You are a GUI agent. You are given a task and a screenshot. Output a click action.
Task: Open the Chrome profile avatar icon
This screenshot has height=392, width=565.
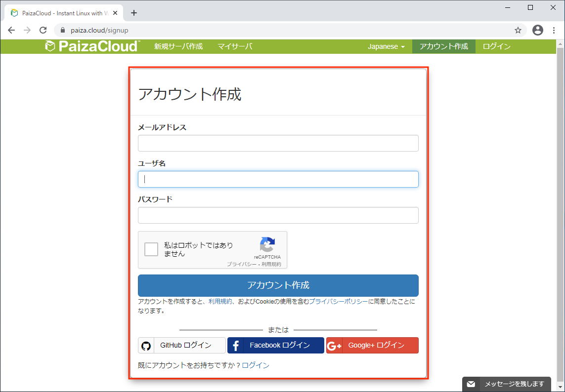[538, 30]
